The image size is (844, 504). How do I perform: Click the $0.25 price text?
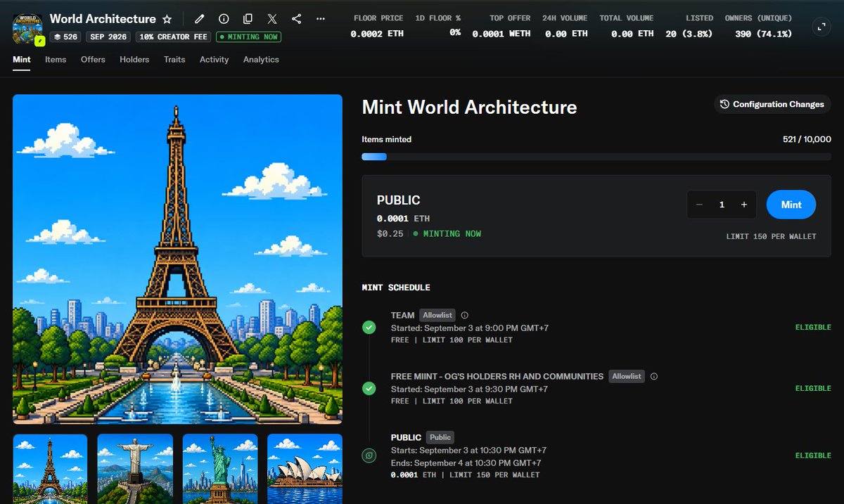390,233
